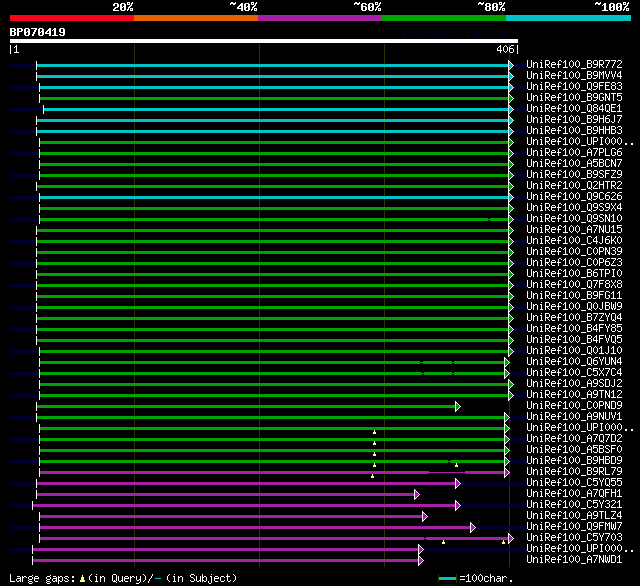Click the C5YQ55 alignment arrowhead
Image resolution: width=640 pixels, height=586 pixels.
[458, 484]
